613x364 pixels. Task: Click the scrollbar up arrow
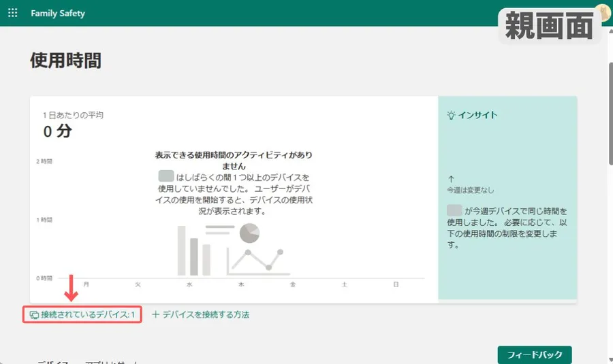(x=607, y=32)
